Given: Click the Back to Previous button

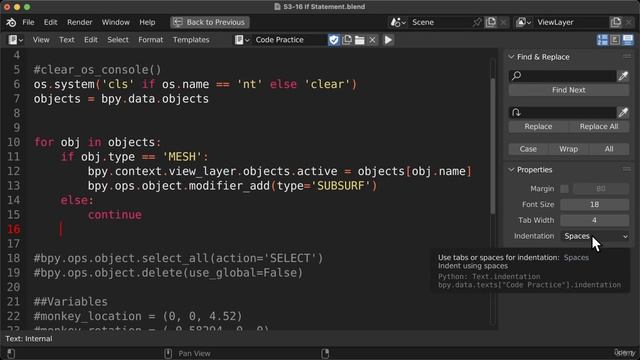Looking at the screenshot, I should tap(209, 22).
